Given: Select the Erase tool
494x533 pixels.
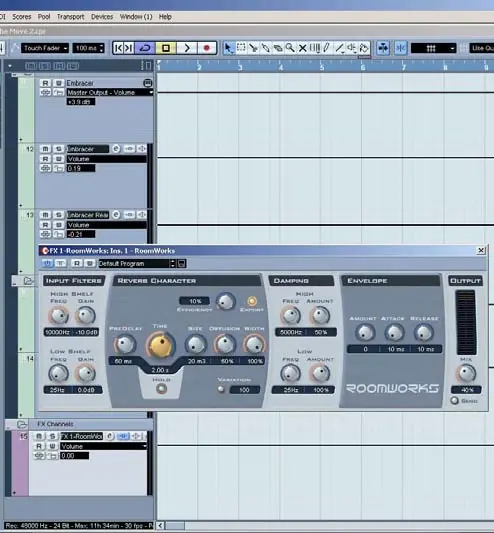Looking at the screenshot, I should (278, 48).
